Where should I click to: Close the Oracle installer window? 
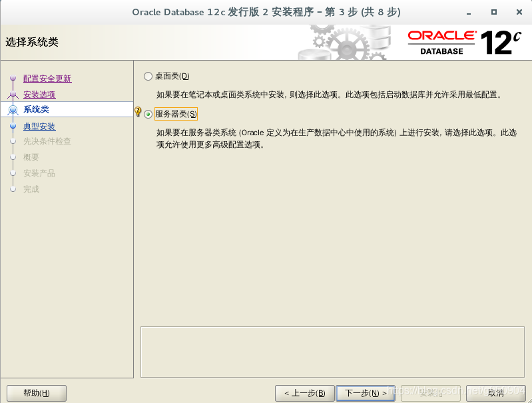[x=519, y=12]
